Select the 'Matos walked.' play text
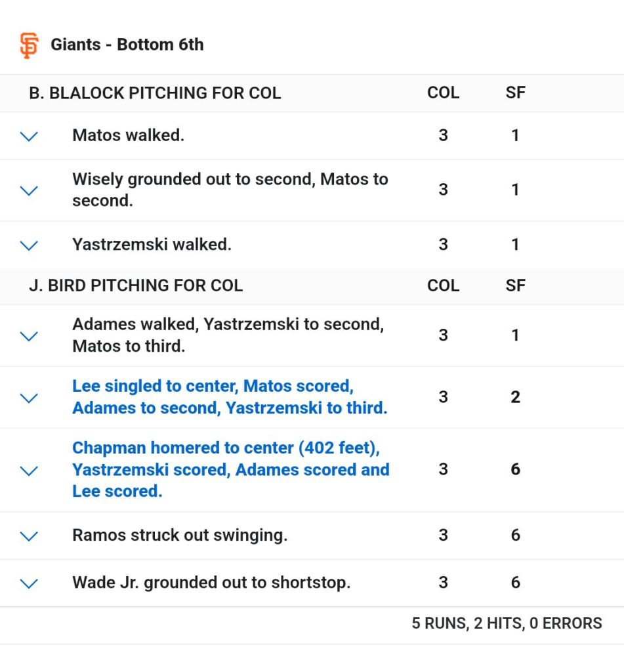 pos(128,135)
